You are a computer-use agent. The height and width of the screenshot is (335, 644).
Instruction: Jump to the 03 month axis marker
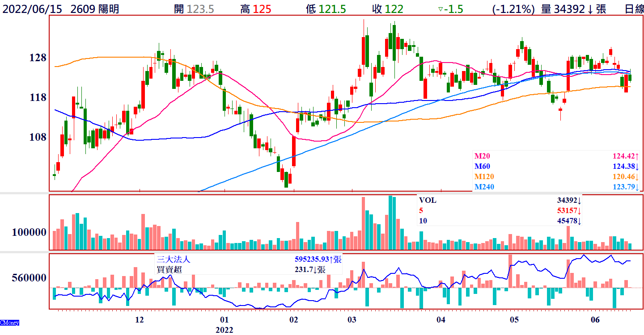tap(352, 320)
